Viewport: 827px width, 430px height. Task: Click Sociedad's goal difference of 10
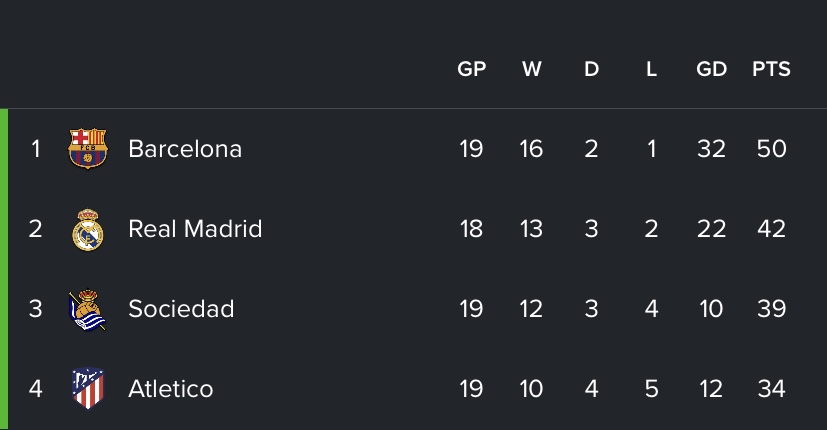(711, 309)
